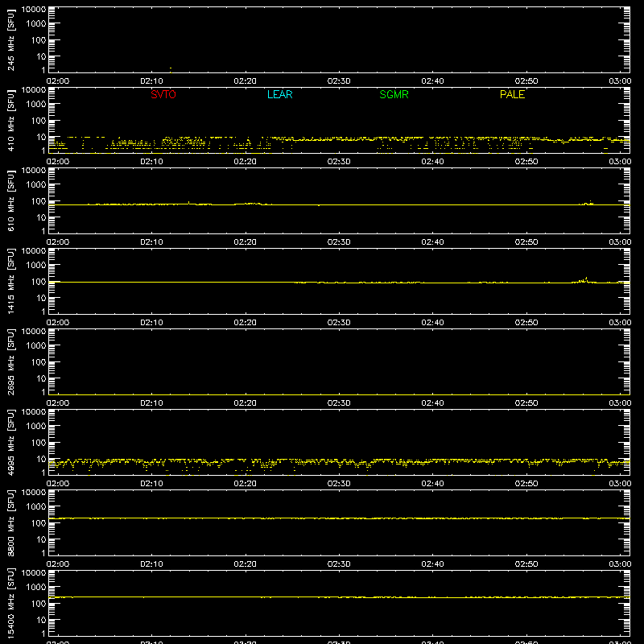Select the 8800 MHz [SFU] axis title
644x644 pixels.
10,522
